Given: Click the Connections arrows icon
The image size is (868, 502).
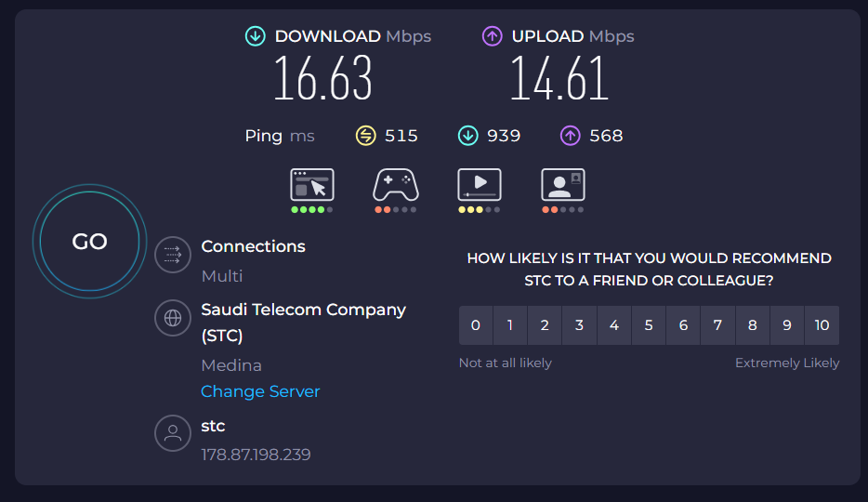Looking at the screenshot, I should click(172, 254).
